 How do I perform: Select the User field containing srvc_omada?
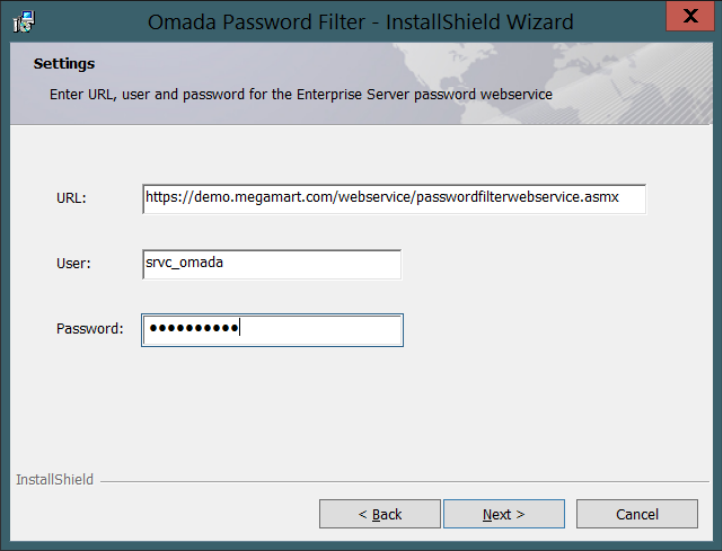pos(272,264)
